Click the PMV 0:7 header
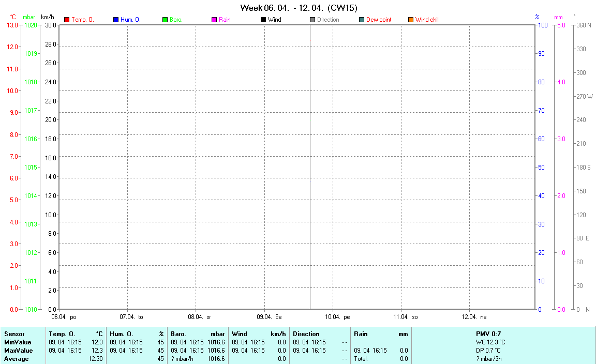Screen dimensions: 596x364 point(488,334)
